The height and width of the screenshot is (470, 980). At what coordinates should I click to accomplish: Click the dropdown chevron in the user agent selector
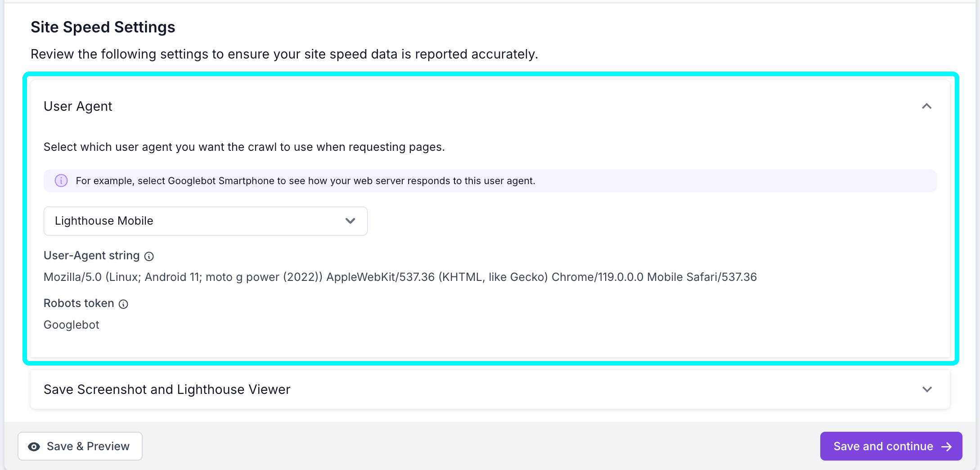(x=350, y=221)
